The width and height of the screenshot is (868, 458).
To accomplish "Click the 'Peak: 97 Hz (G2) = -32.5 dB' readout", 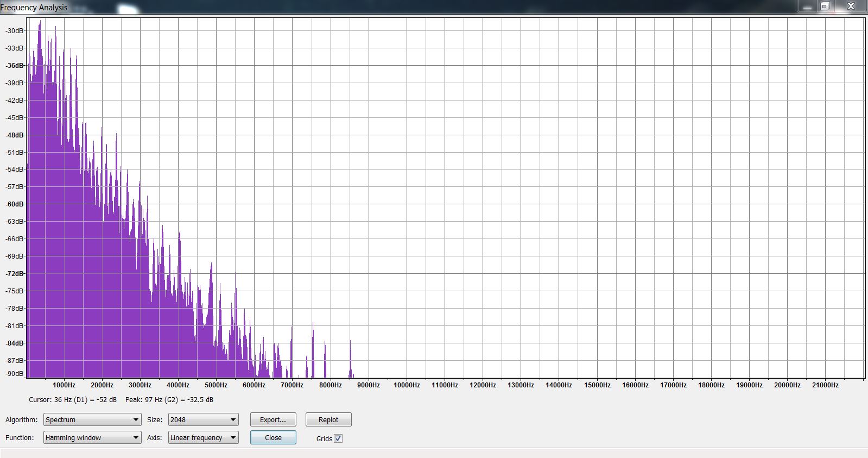I will [x=169, y=400].
